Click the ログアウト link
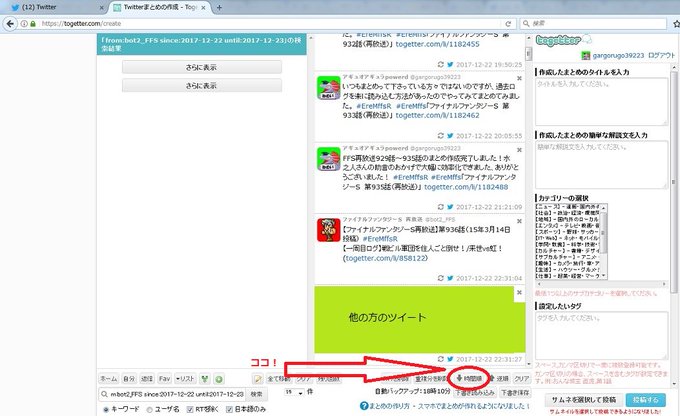Image resolution: width=680 pixels, height=416 pixels. 661,56
